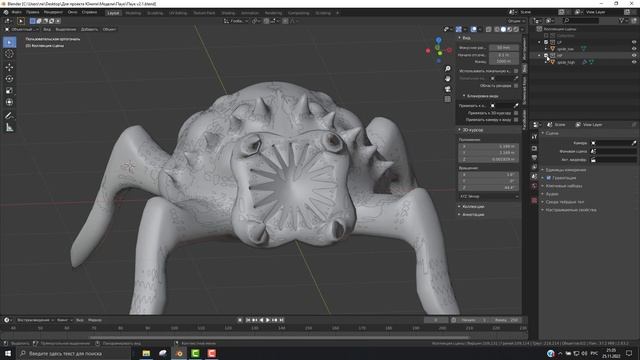The height and width of the screenshot is (360, 640).
Task: Switch to the Sculpting workspace tab
Action: tap(155, 13)
